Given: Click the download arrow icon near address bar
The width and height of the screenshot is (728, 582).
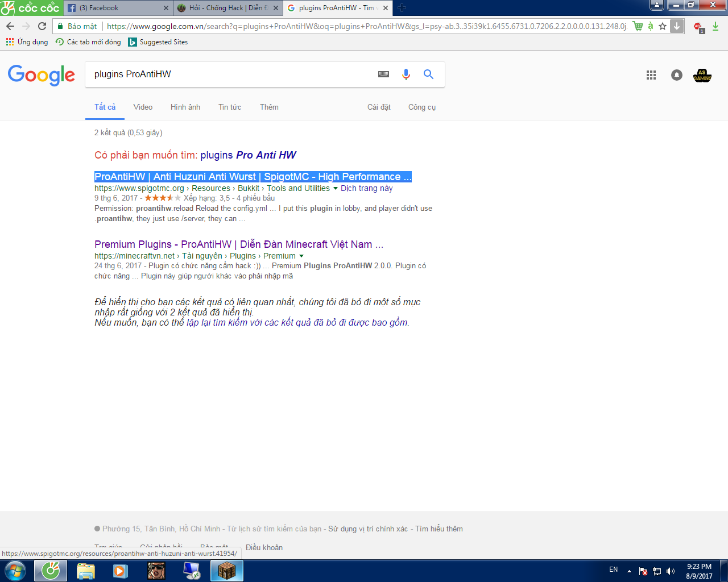Looking at the screenshot, I should [x=676, y=26].
